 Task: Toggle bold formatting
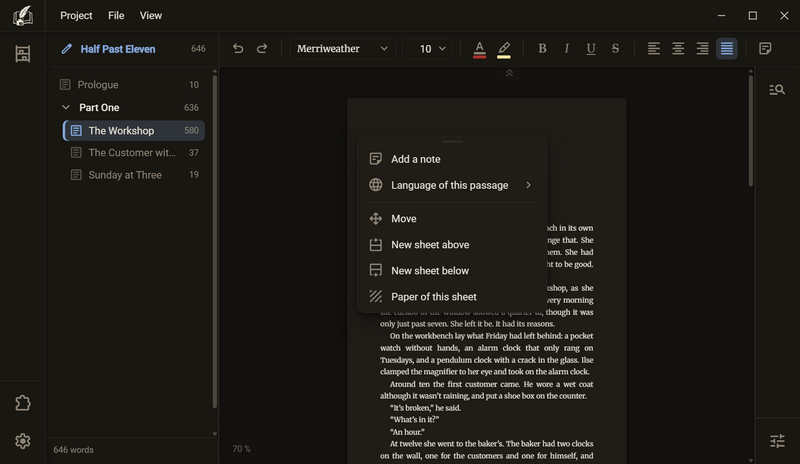542,48
